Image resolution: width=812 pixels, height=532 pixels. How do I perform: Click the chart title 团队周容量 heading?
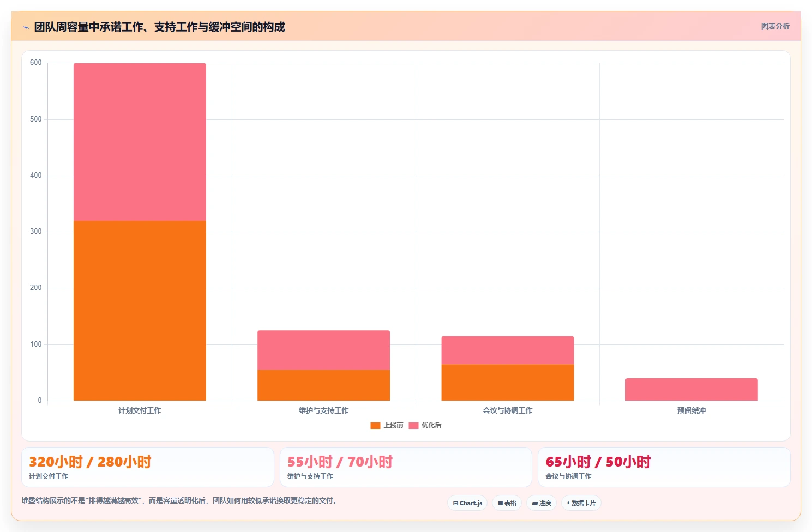159,27
